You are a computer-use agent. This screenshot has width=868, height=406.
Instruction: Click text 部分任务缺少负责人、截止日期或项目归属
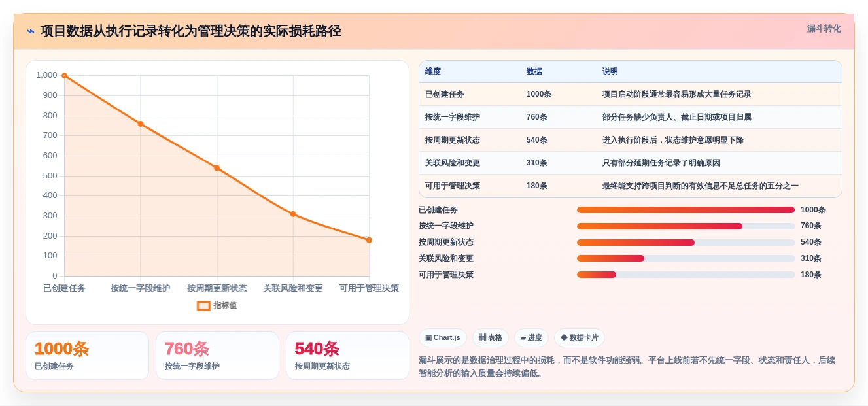click(677, 117)
